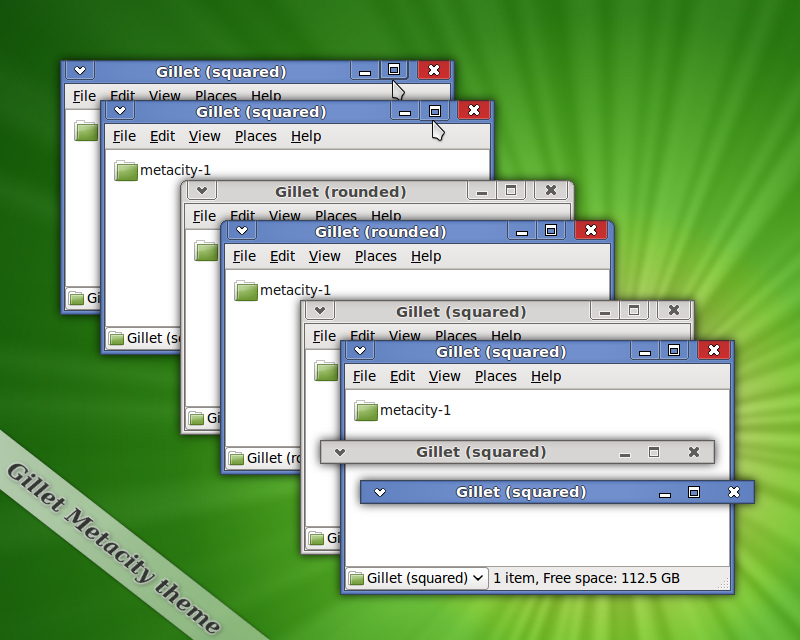Image resolution: width=800 pixels, height=640 pixels.
Task: Click the 'Gillet (rounded)' title text on the gray title bar
Action: (340, 192)
